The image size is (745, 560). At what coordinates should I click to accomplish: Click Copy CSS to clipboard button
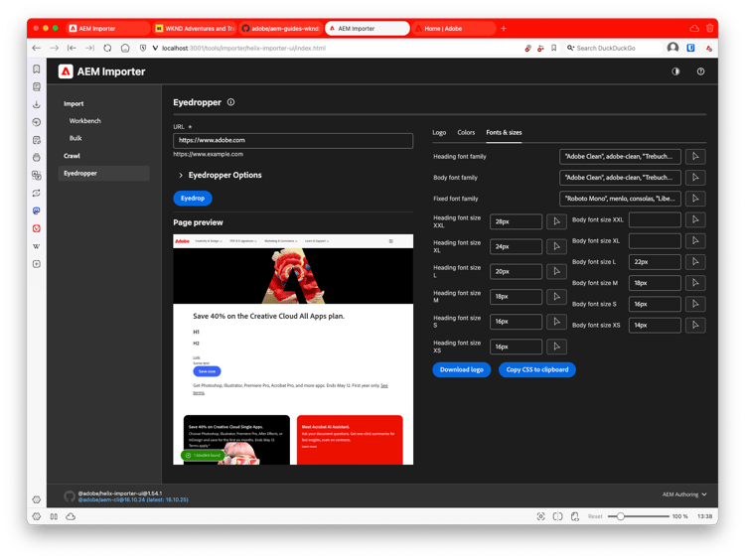(x=536, y=369)
